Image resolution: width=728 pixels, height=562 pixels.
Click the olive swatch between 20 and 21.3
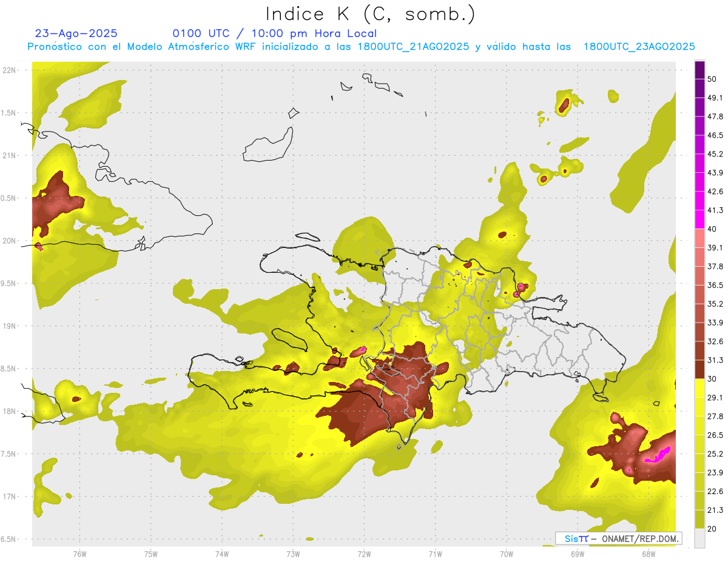click(699, 520)
